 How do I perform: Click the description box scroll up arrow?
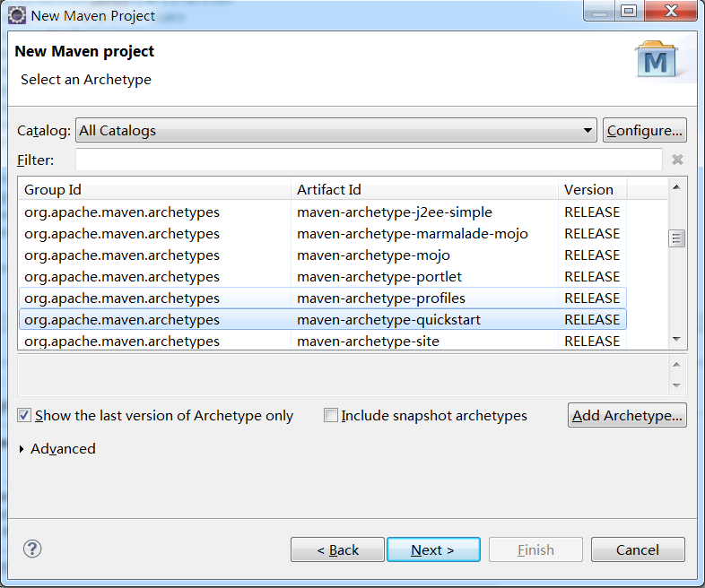[676, 364]
